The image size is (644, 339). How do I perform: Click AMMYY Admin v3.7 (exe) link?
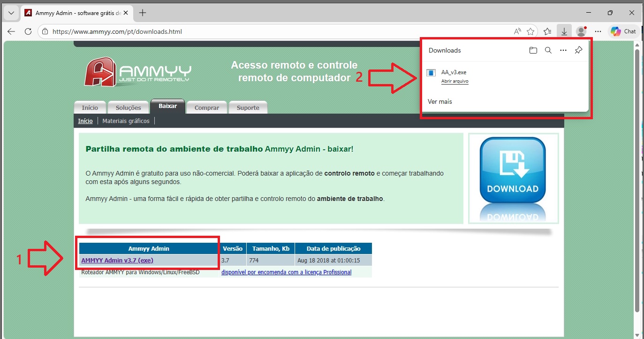(x=117, y=260)
